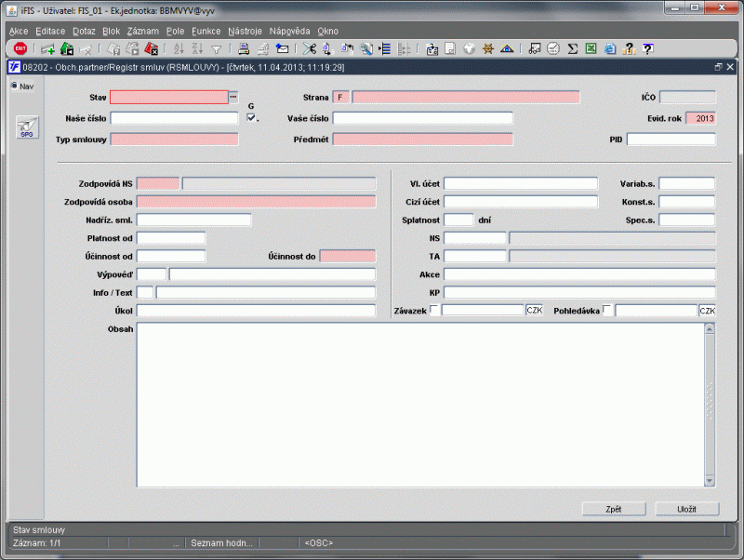Click the filter funnel icon
The width and height of the screenshot is (744, 560).
pyautogui.click(x=217, y=49)
